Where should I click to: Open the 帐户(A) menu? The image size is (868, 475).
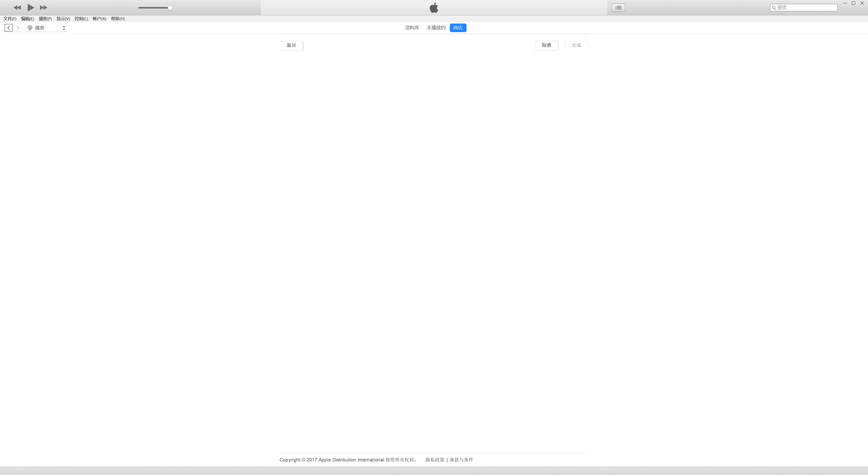pyautogui.click(x=99, y=19)
